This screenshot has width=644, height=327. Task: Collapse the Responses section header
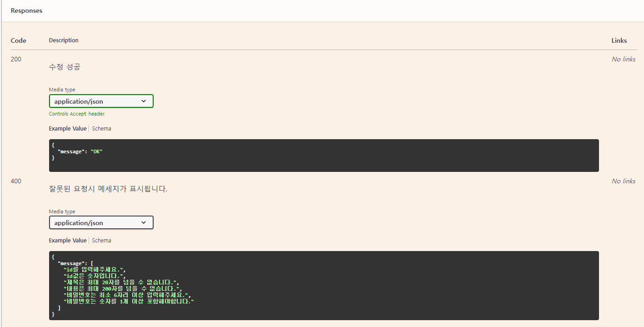(26, 10)
